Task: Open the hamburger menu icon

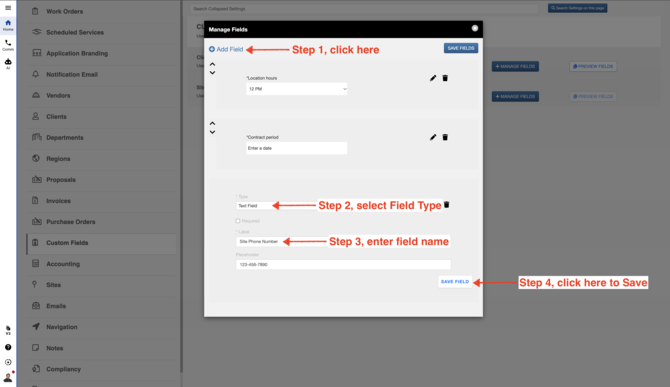Action: click(8, 8)
